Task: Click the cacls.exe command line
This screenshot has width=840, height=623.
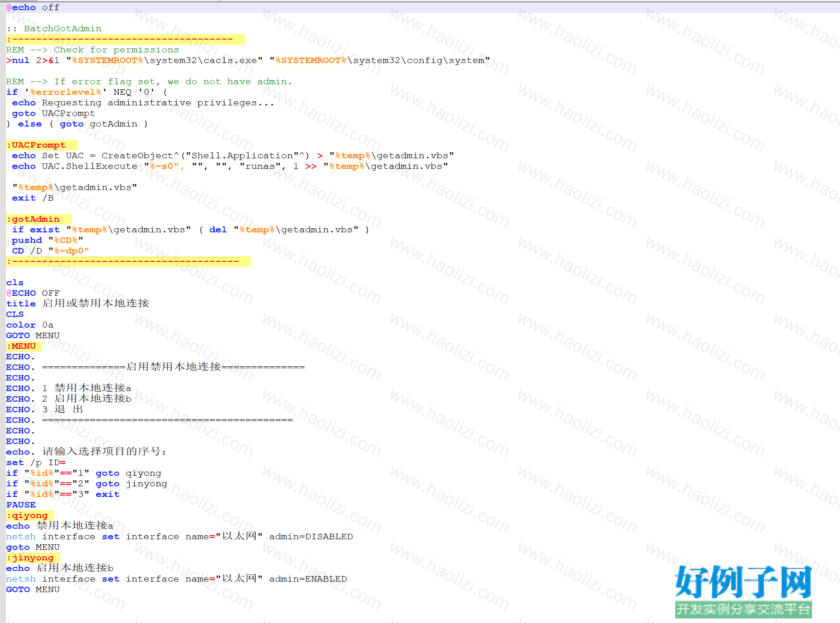Action: (x=248, y=60)
